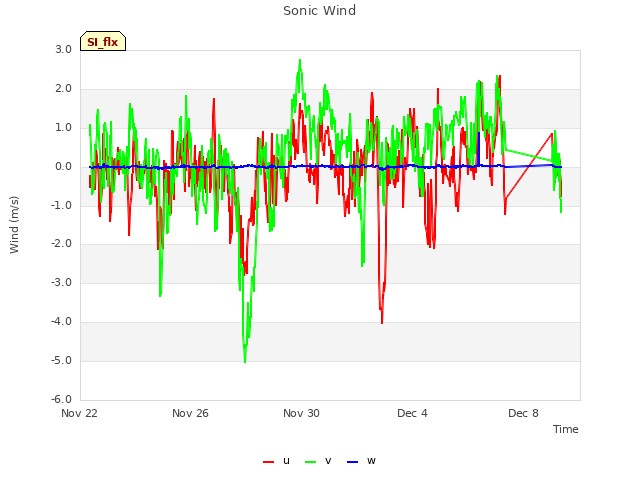Click the '-6.0' y-axis tick value
The width and height of the screenshot is (640, 480).
[x=62, y=399]
